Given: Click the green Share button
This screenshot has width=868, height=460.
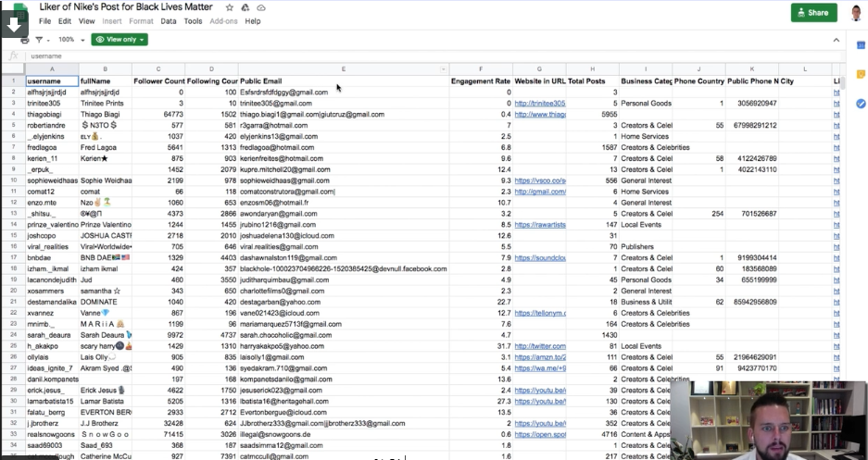Looking at the screenshot, I should [813, 12].
